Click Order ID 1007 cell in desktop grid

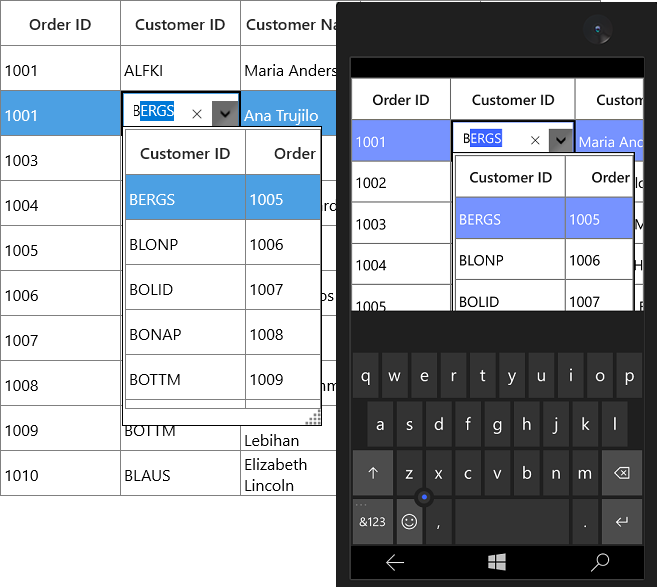click(x=60, y=338)
